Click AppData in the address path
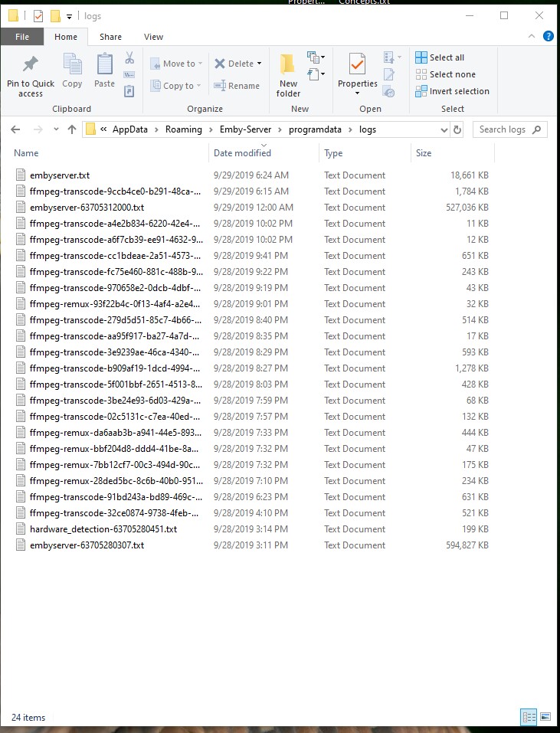 (130, 129)
